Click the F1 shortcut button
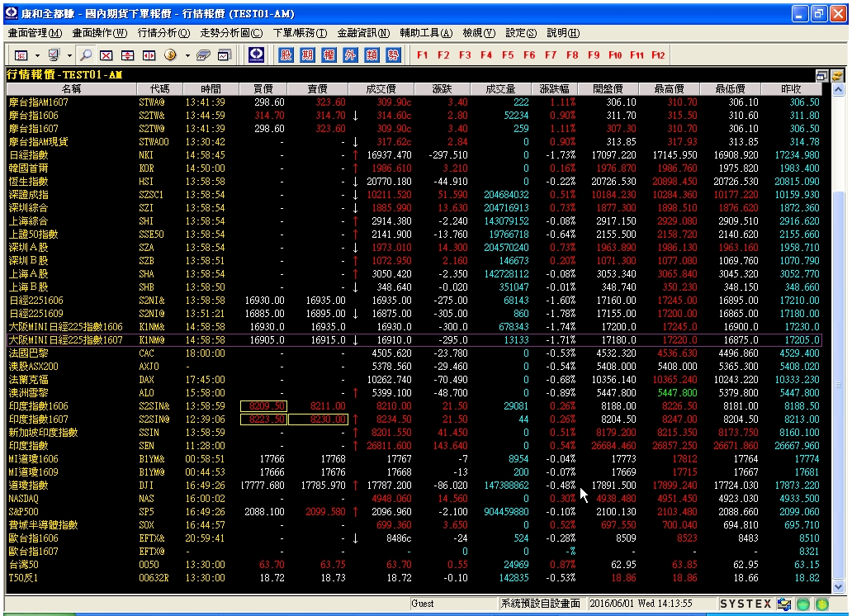 tap(422, 55)
